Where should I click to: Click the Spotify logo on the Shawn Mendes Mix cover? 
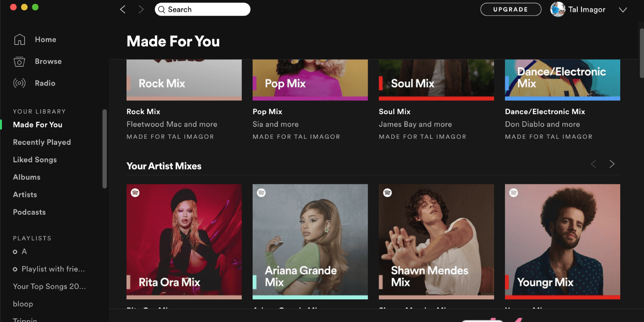[x=387, y=193]
